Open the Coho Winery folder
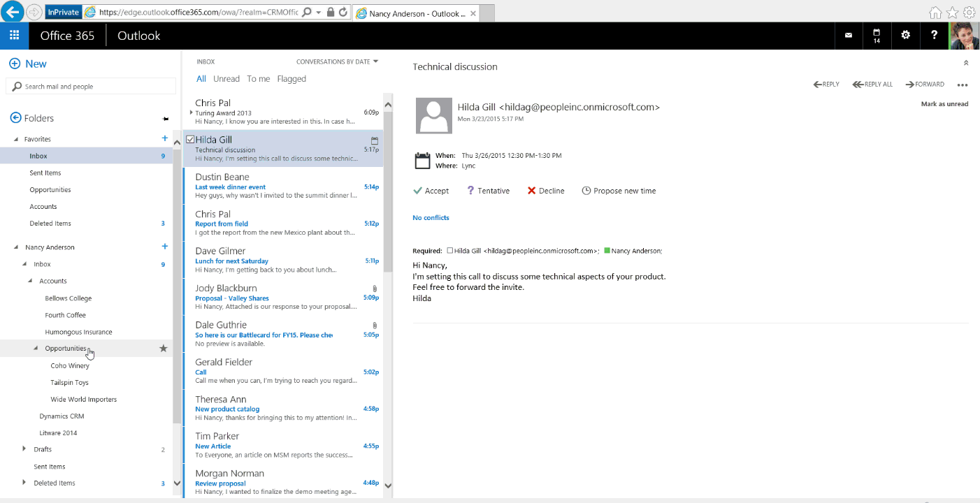This screenshot has height=503, width=980. click(70, 366)
